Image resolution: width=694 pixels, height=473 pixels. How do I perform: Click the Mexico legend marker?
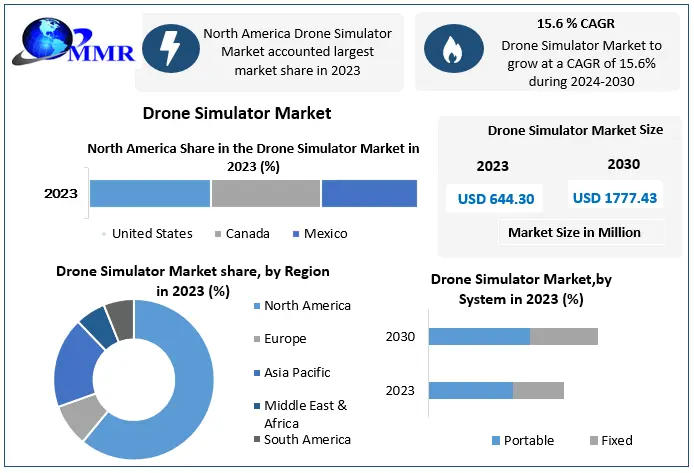point(294,234)
